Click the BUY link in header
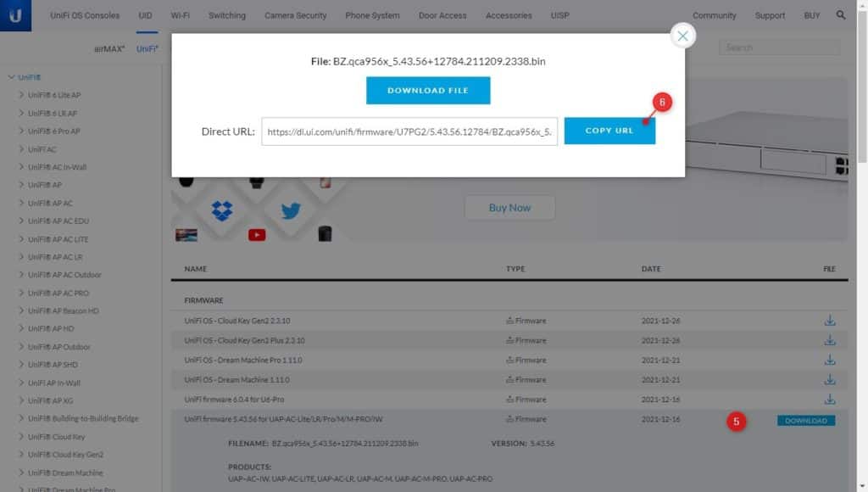This screenshot has height=492, width=868. click(x=812, y=15)
